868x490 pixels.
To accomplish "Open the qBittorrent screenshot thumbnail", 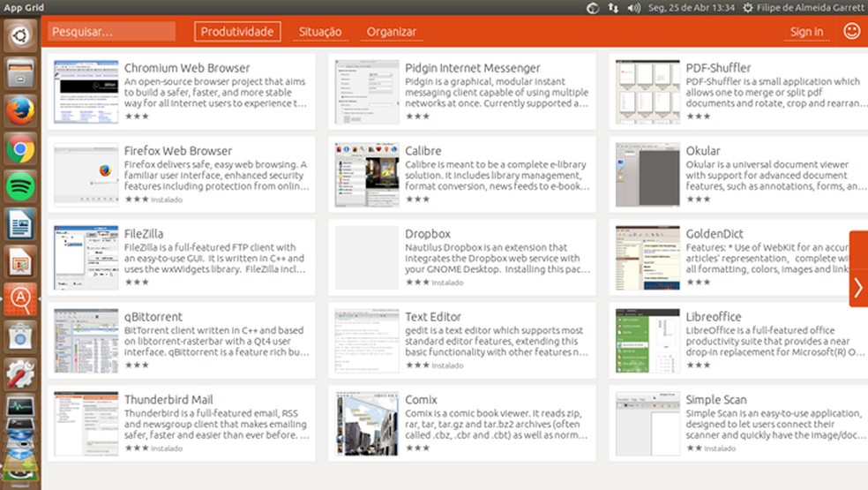I will (86, 340).
